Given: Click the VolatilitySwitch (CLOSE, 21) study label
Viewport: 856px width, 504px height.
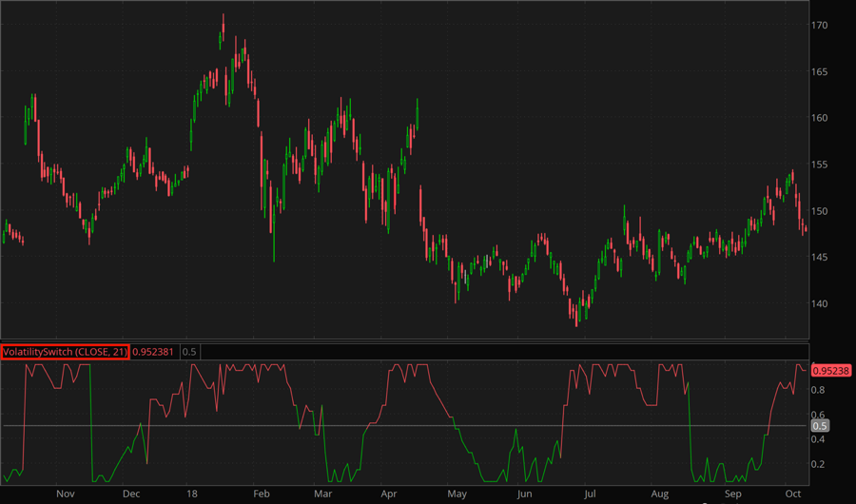Looking at the screenshot, I should [x=64, y=352].
